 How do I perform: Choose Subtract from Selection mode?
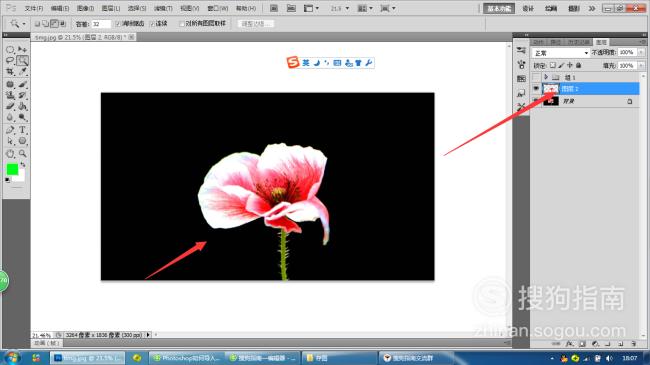[54, 24]
